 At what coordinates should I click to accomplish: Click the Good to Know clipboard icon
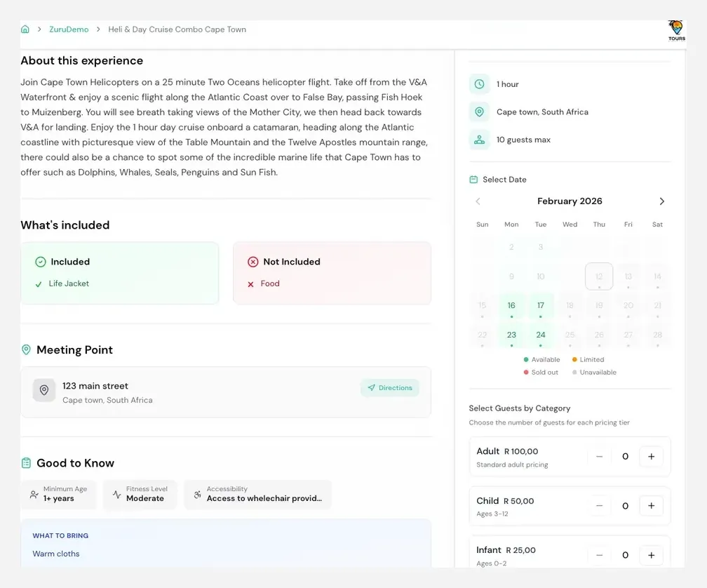(x=26, y=463)
